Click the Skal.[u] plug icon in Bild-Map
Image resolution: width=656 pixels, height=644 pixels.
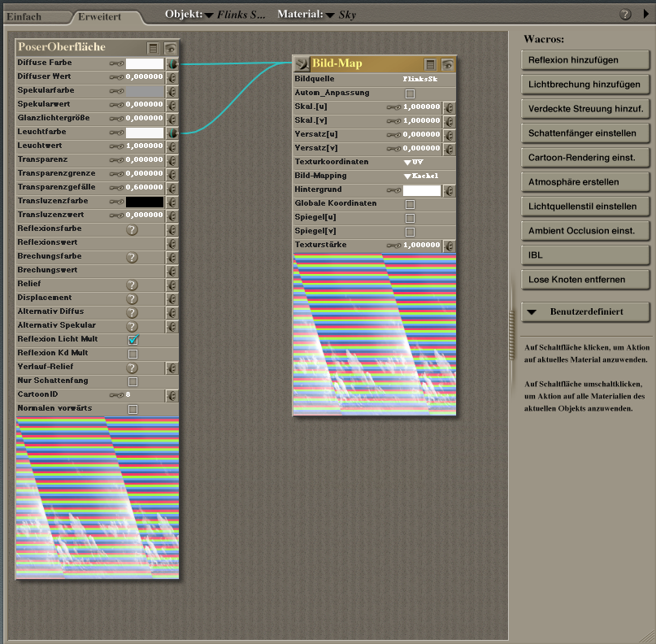pos(450,108)
